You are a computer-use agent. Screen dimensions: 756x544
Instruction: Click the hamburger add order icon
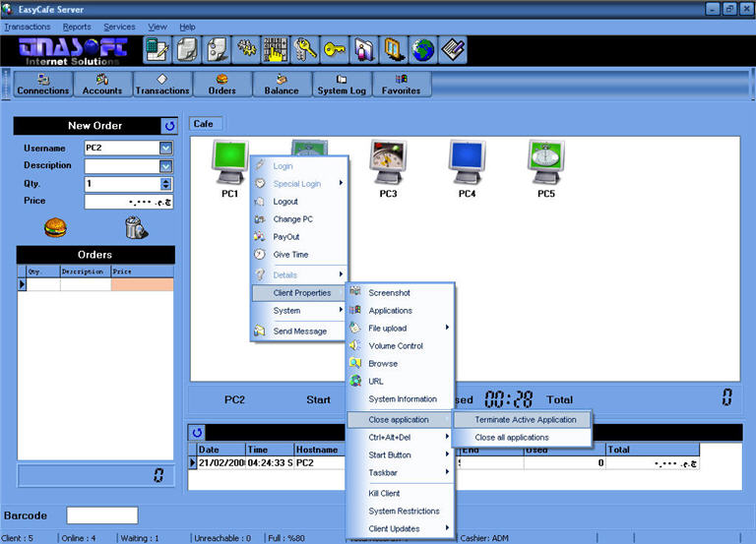click(55, 227)
